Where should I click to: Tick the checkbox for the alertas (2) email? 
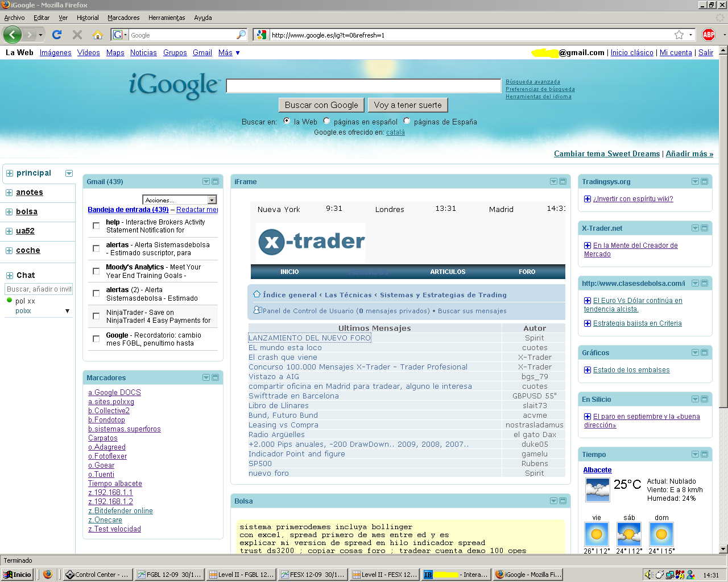(96, 293)
